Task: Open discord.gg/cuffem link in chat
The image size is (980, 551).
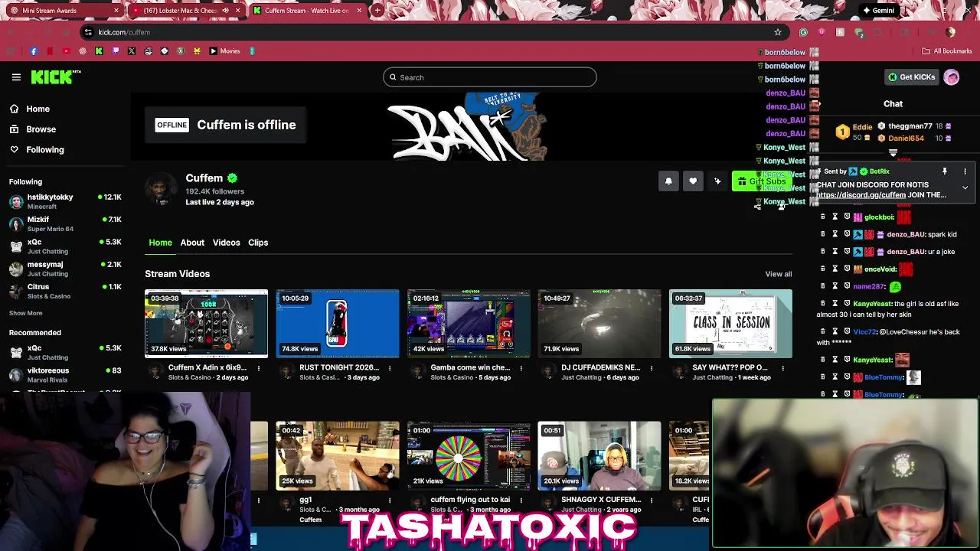Action: coord(861,195)
